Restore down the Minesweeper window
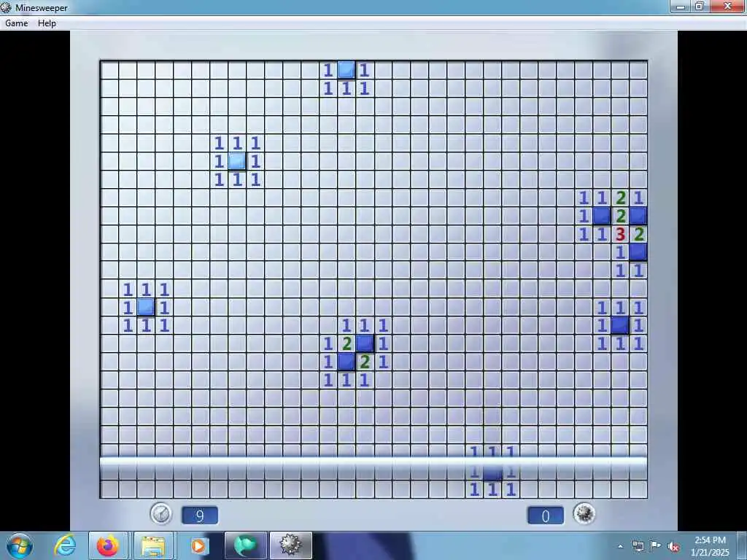 (700, 6)
